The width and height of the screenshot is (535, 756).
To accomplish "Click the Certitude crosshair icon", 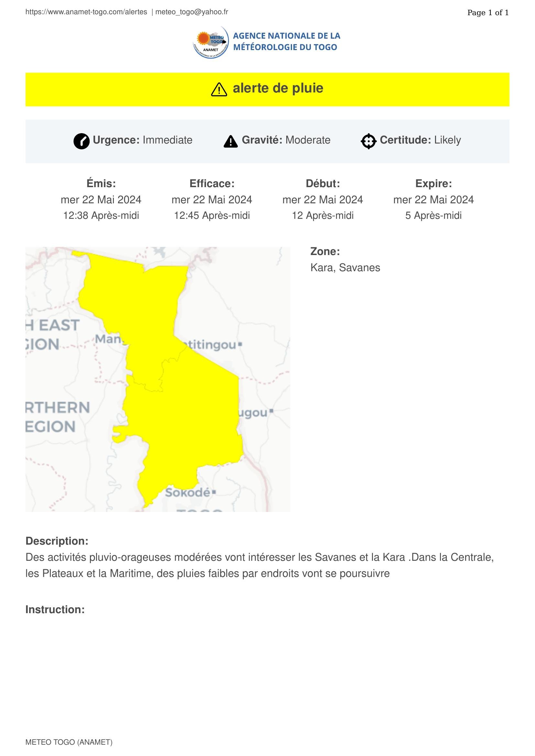I will tap(368, 141).
